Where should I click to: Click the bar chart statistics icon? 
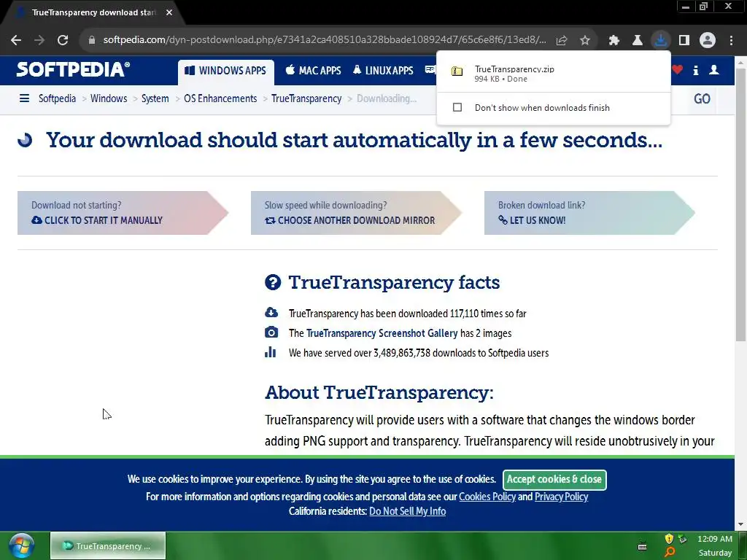270,352
